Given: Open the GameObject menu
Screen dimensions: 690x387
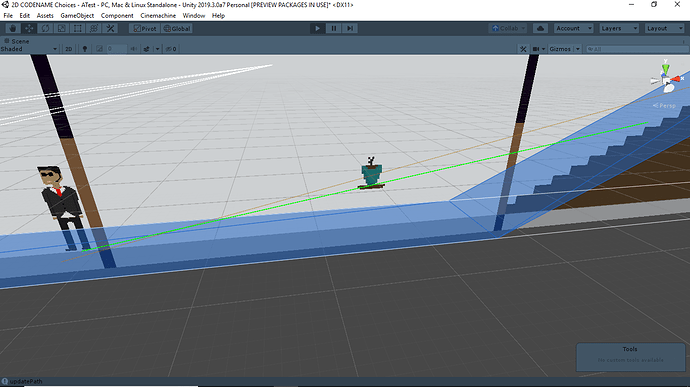Looking at the screenshot, I should 77,15.
